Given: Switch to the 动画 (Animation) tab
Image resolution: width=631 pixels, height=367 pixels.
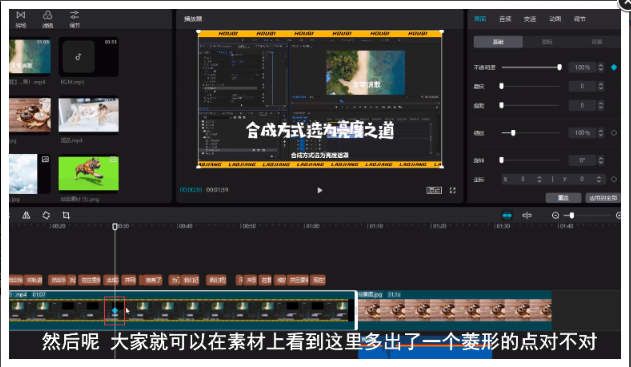Looking at the screenshot, I should [x=555, y=19].
